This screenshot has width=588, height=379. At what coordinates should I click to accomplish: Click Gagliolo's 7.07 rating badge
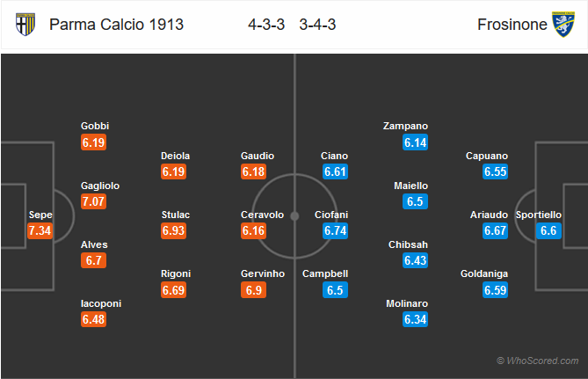pyautogui.click(x=93, y=201)
